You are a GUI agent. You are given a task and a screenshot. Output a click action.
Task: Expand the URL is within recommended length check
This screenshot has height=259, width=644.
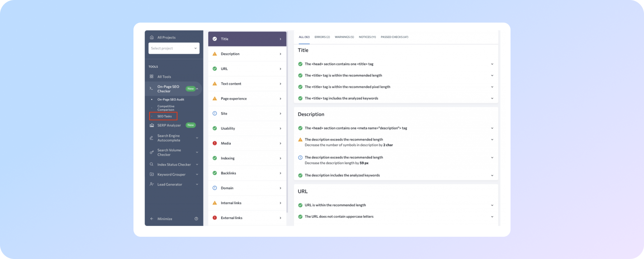click(x=492, y=205)
